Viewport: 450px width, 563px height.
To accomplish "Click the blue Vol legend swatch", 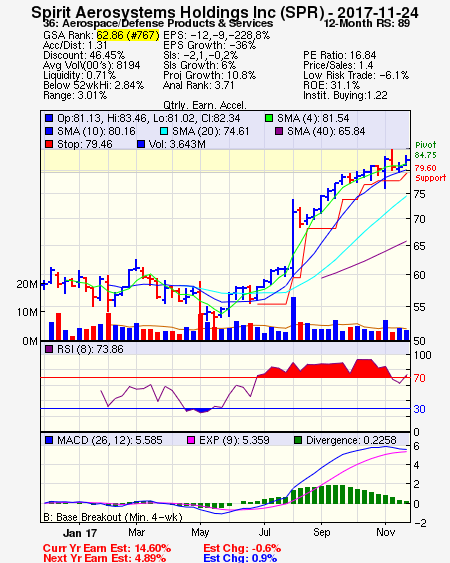I will (x=141, y=144).
